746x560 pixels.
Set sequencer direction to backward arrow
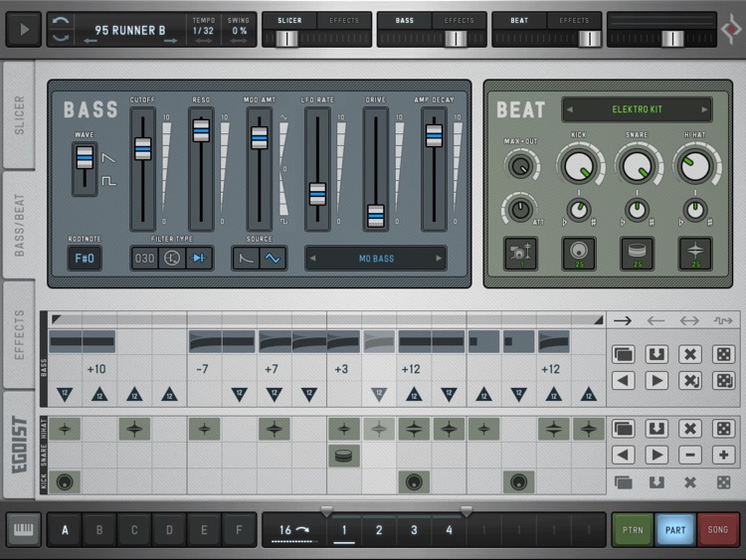pyautogui.click(x=656, y=320)
